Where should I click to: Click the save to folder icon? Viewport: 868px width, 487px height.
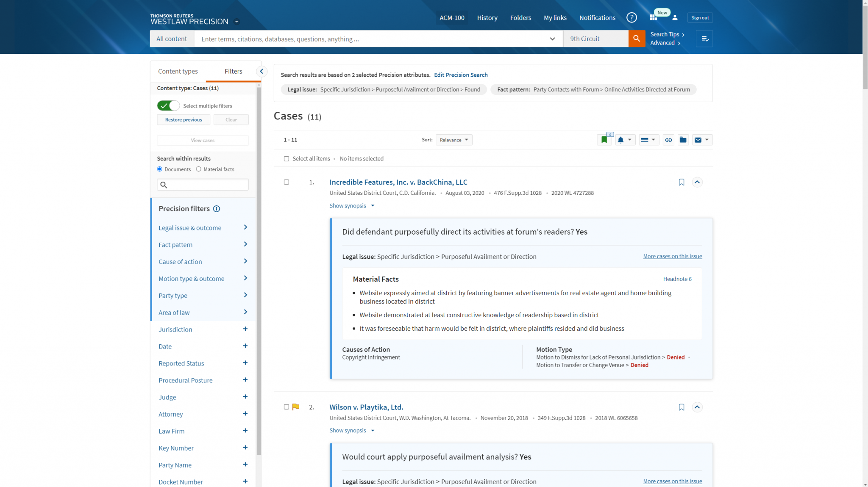(x=683, y=140)
